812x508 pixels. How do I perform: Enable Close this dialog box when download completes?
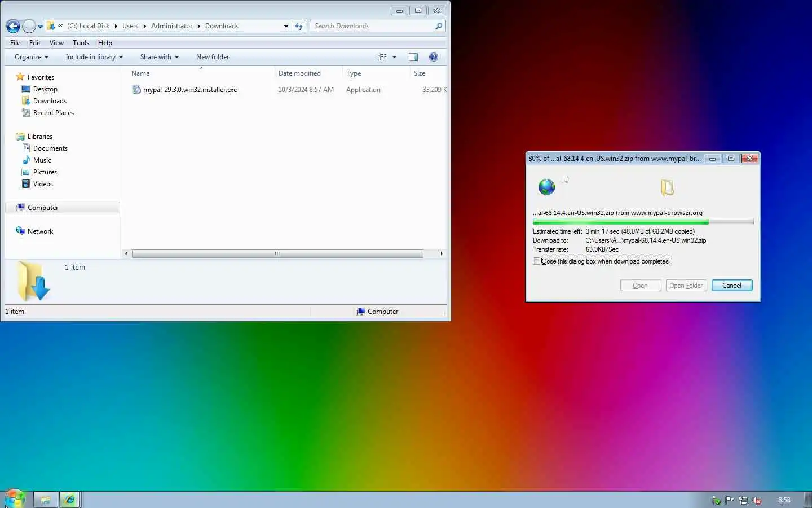click(536, 261)
